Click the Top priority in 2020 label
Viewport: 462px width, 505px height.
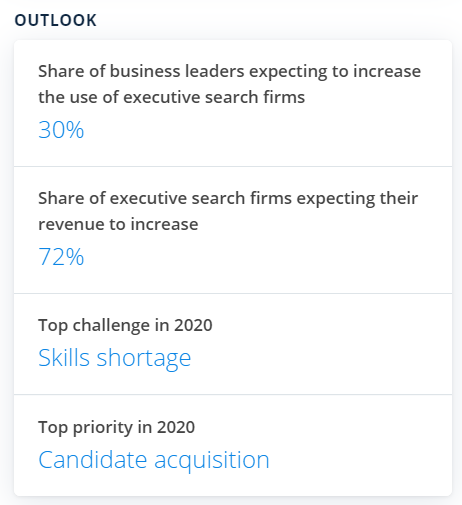[x=117, y=427]
